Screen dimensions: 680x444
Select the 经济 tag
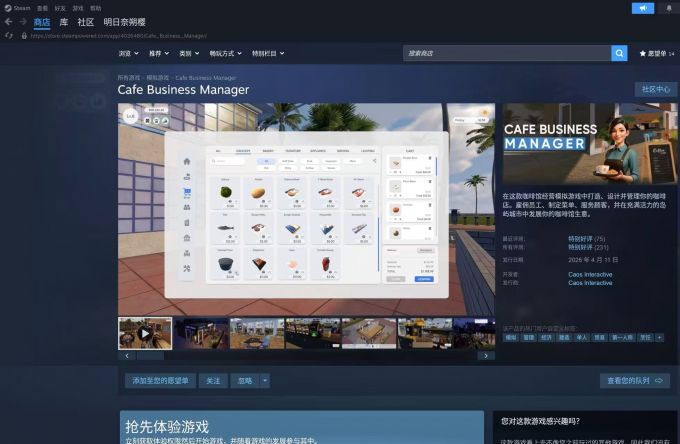[546, 337]
